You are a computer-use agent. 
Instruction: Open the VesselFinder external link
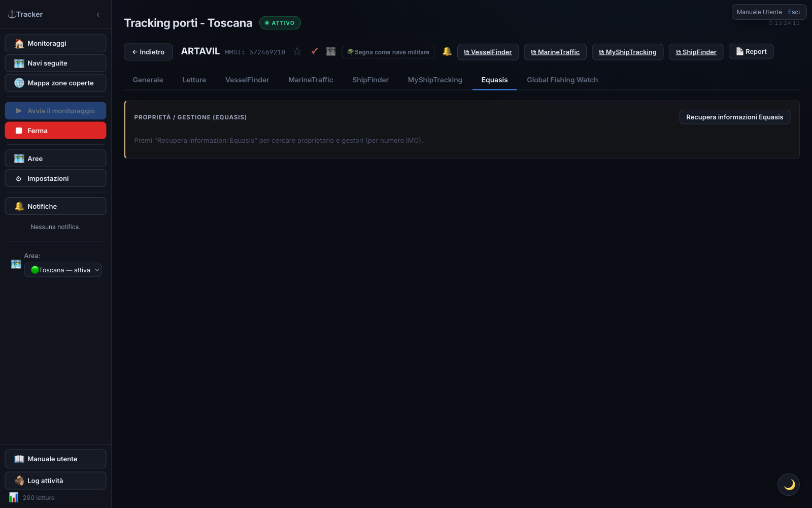(488, 52)
